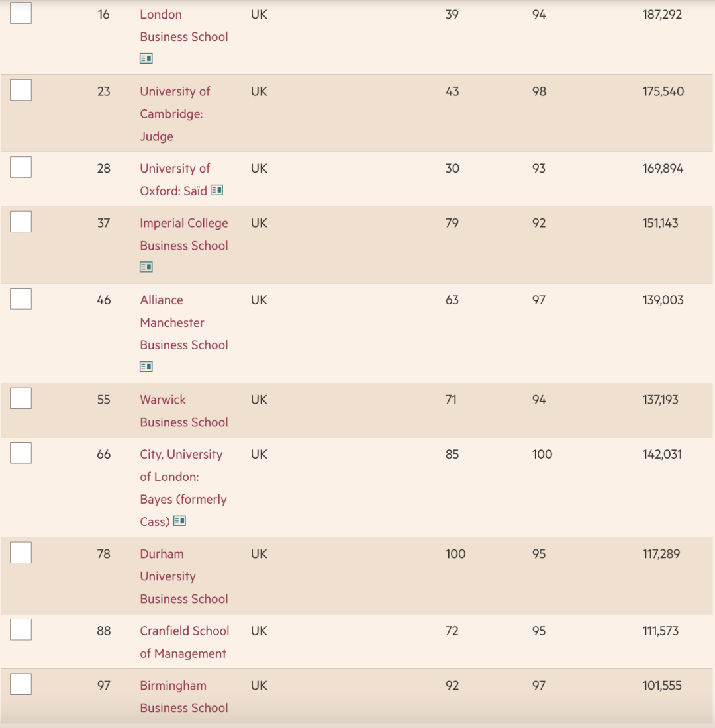Click profile icon beside Oxford: Saïd

[216, 190]
